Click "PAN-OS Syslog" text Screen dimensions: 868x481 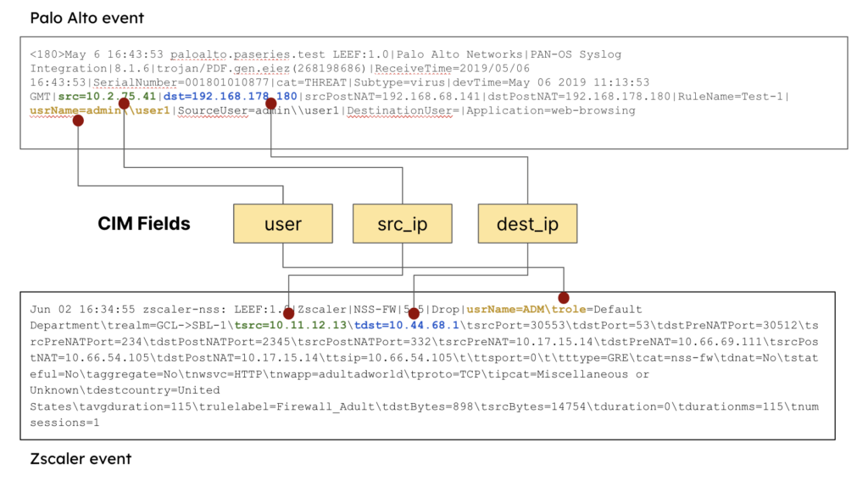[x=576, y=54]
